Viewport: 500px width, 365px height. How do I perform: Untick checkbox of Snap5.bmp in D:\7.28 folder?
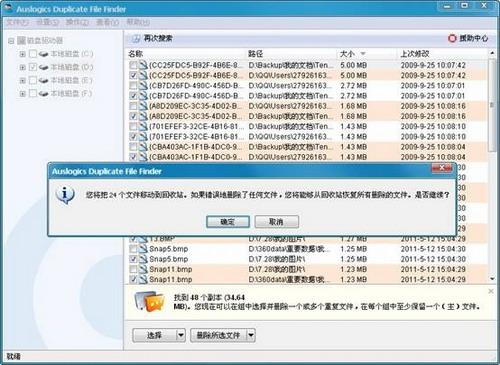[133, 259]
